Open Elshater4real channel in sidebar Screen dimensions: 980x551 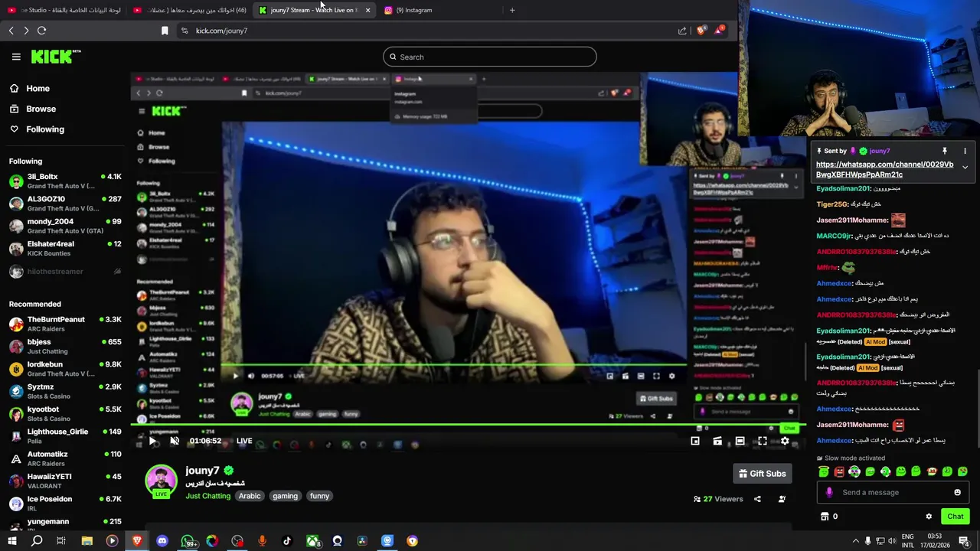pos(65,248)
